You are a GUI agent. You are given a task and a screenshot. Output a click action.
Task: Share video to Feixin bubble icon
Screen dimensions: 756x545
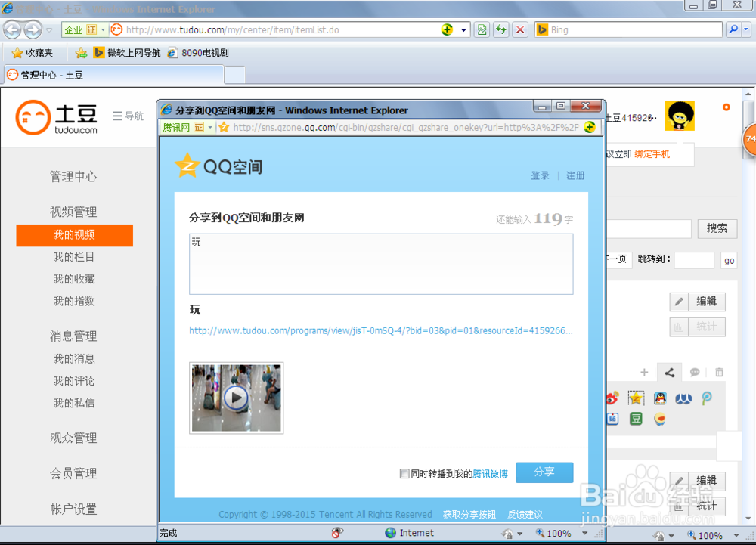(659, 419)
